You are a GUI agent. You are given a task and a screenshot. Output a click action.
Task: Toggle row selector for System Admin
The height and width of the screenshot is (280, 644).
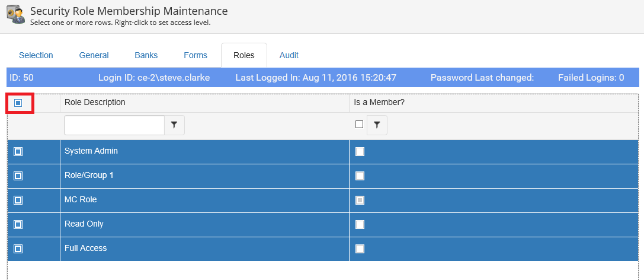(18, 152)
